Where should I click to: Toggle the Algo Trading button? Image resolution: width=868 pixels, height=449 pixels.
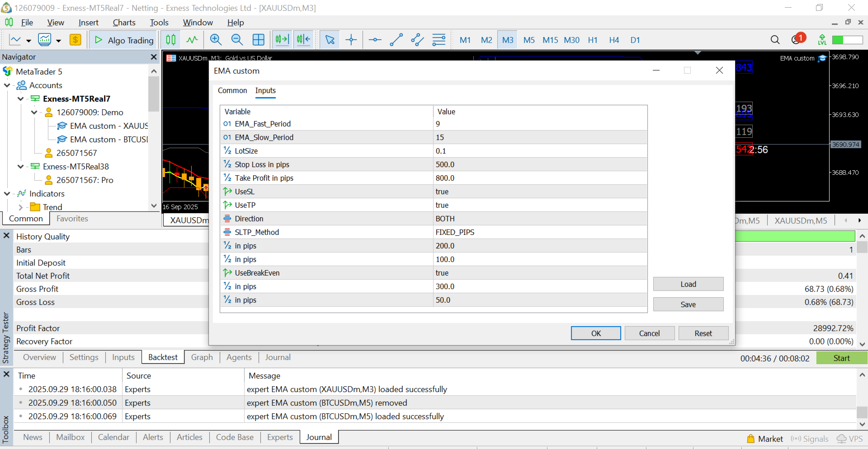point(123,40)
